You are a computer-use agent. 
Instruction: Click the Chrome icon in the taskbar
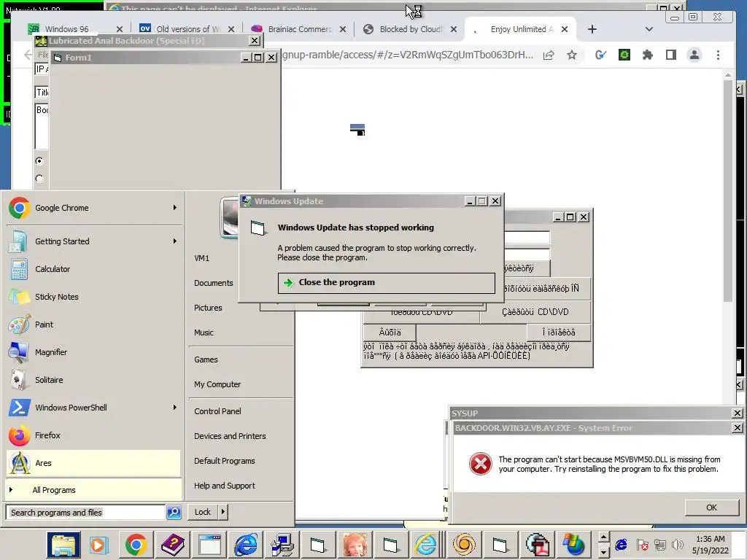(136, 545)
